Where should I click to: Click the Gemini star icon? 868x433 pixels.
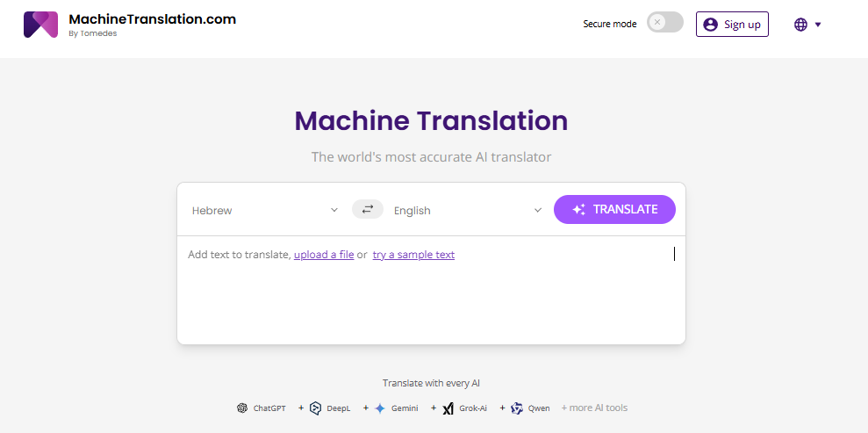coord(380,408)
